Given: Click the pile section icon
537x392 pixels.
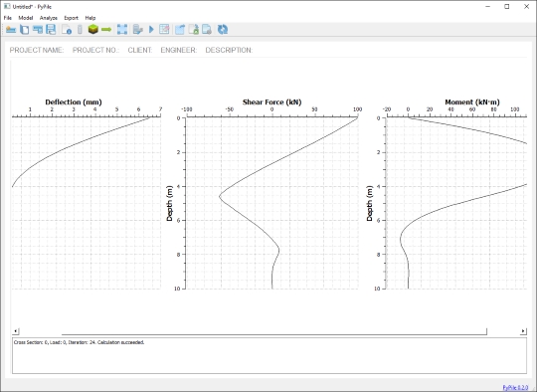Looking at the screenshot, I should pos(80,30).
